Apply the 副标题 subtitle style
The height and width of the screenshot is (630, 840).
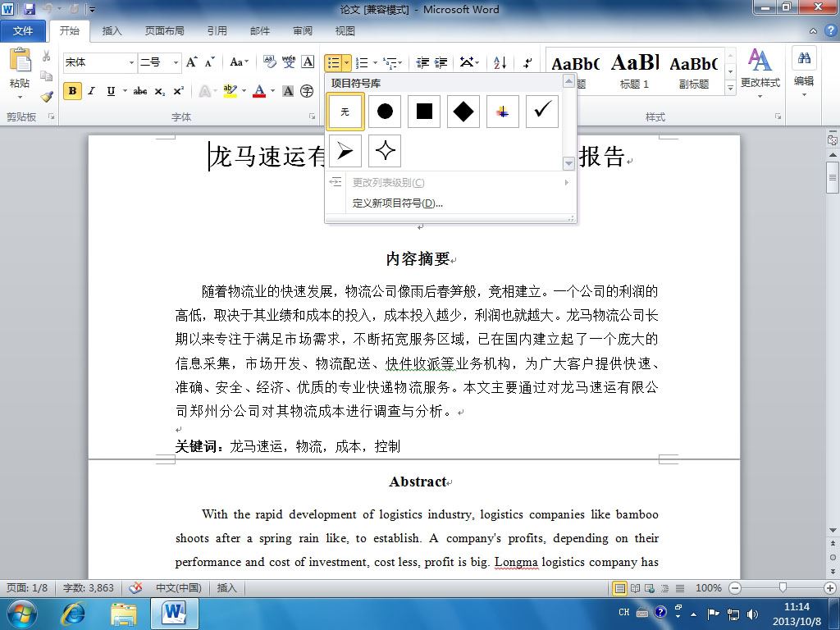[x=694, y=72]
